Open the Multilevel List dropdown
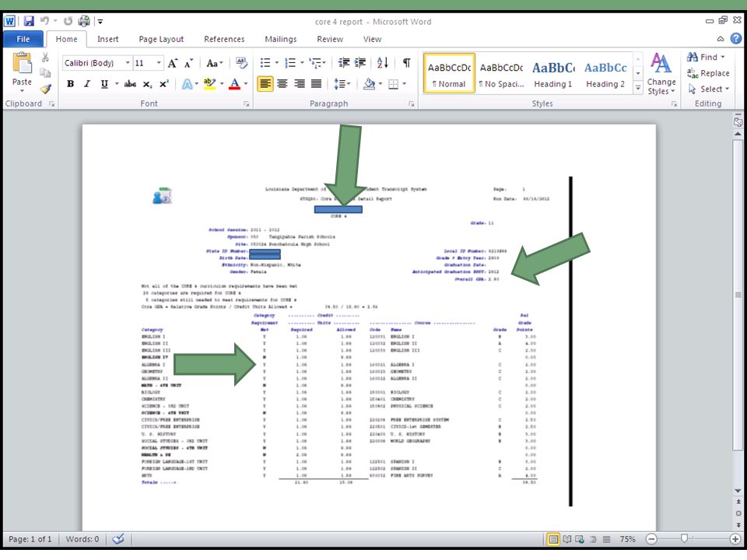 [x=317, y=62]
